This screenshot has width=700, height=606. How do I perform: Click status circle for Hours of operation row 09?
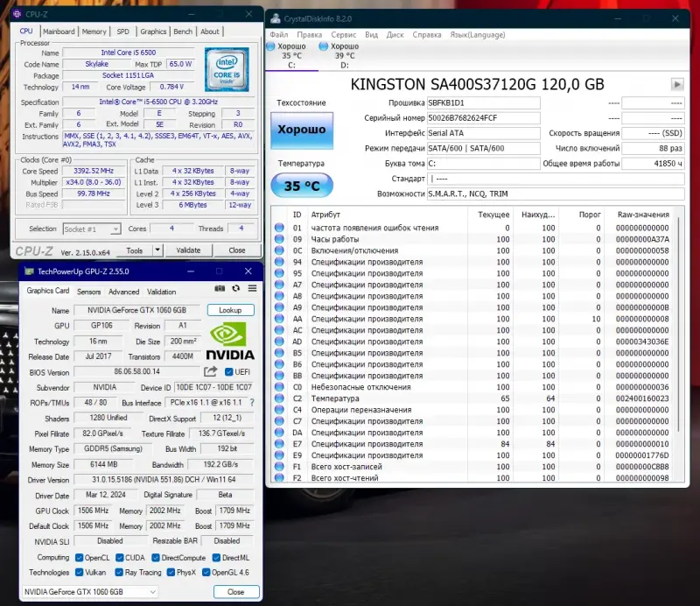click(x=279, y=239)
